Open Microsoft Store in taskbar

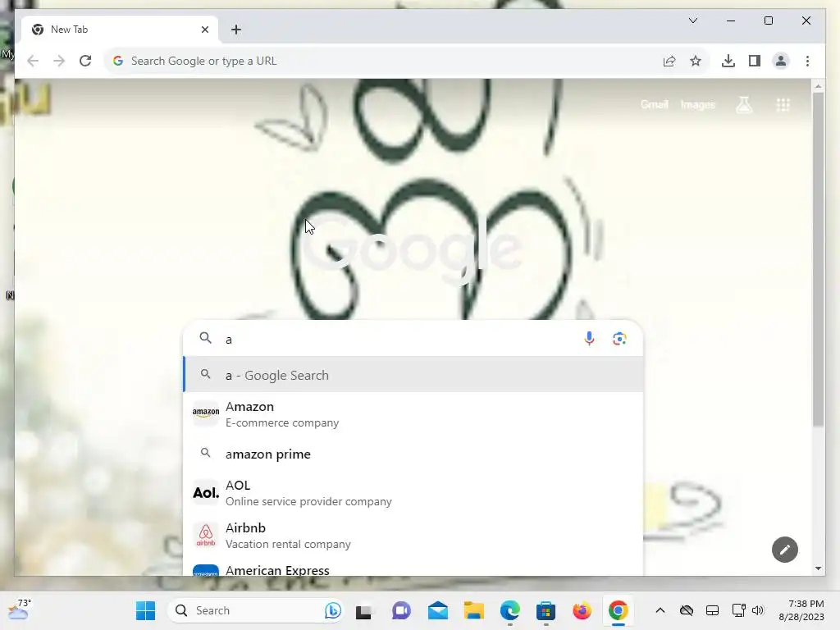coord(546,610)
